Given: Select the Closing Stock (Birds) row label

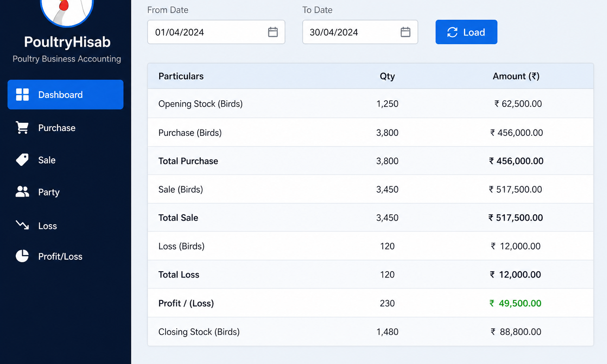Looking at the screenshot, I should coord(199,332).
